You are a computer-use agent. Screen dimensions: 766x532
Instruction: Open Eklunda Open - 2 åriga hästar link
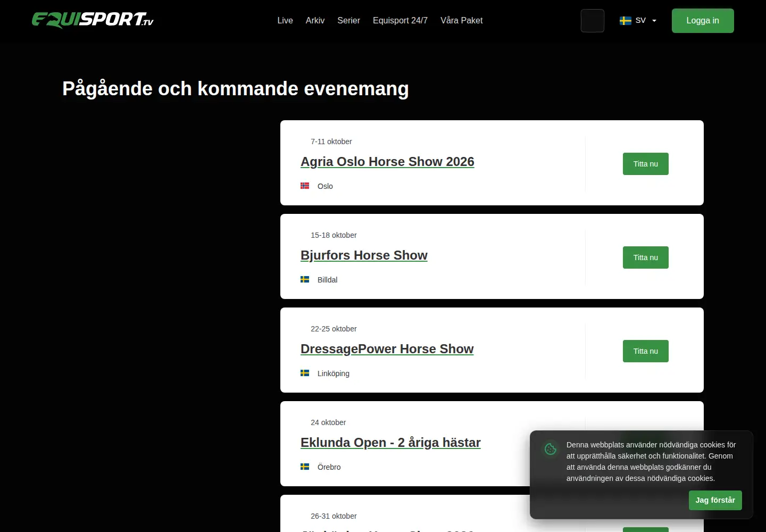(390, 443)
